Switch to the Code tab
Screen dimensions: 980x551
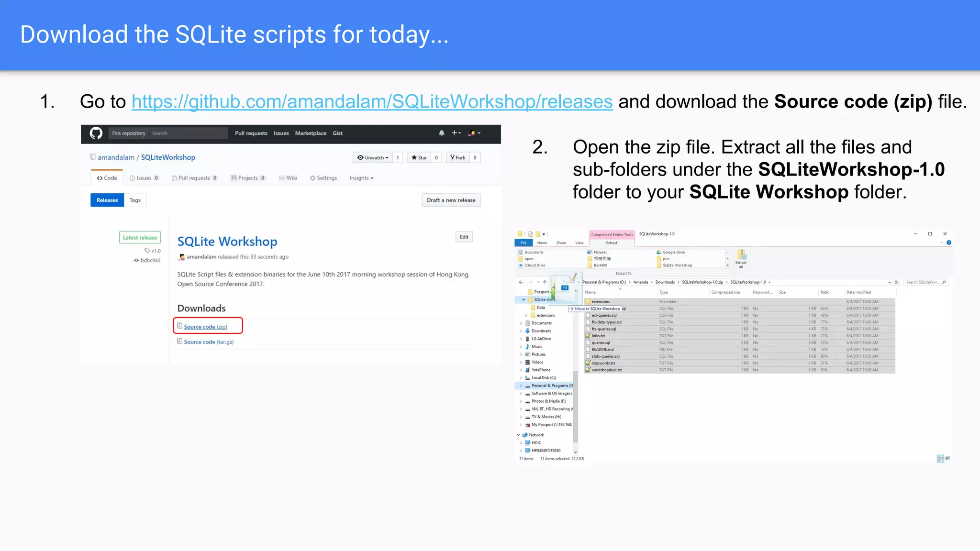(107, 178)
